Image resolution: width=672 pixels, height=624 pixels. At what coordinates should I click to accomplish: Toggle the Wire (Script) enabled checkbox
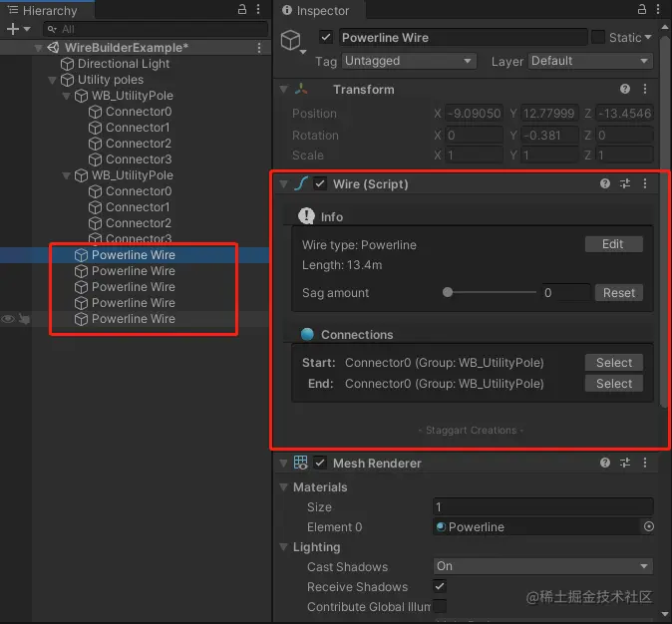coord(320,183)
